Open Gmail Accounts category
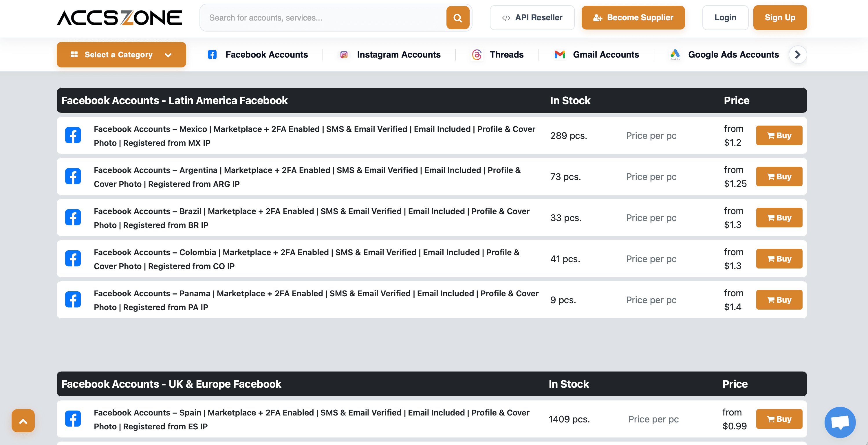The image size is (868, 445). pyautogui.click(x=597, y=54)
